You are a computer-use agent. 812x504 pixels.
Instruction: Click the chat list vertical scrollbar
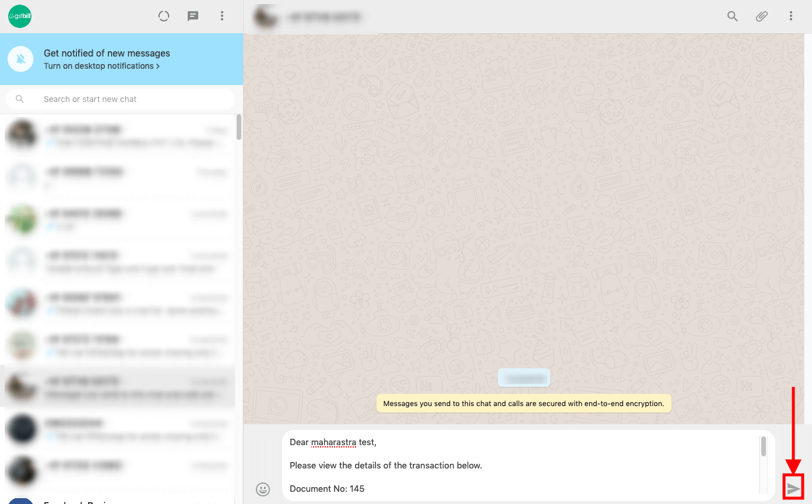(x=239, y=127)
